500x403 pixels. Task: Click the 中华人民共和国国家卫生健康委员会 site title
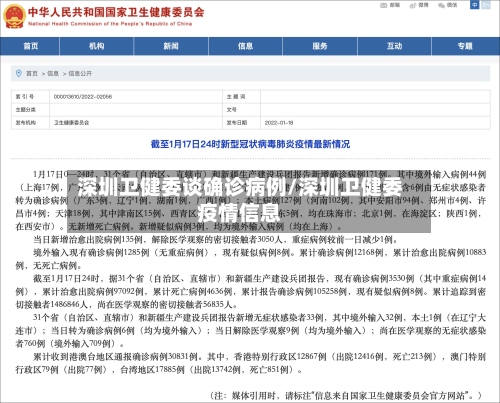click(x=116, y=12)
